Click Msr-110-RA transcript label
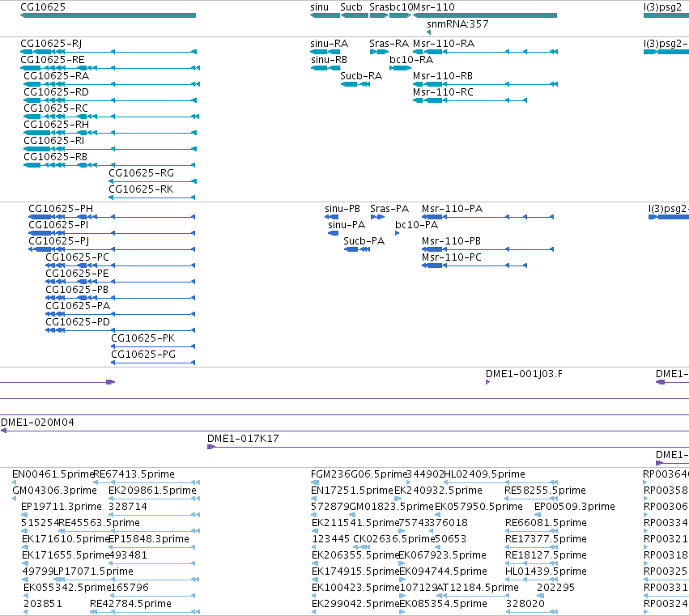 click(444, 44)
